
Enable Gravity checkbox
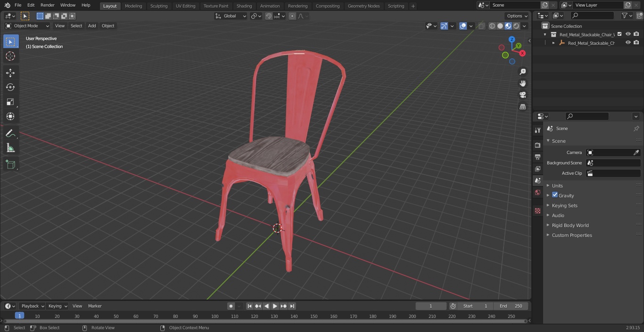(555, 195)
